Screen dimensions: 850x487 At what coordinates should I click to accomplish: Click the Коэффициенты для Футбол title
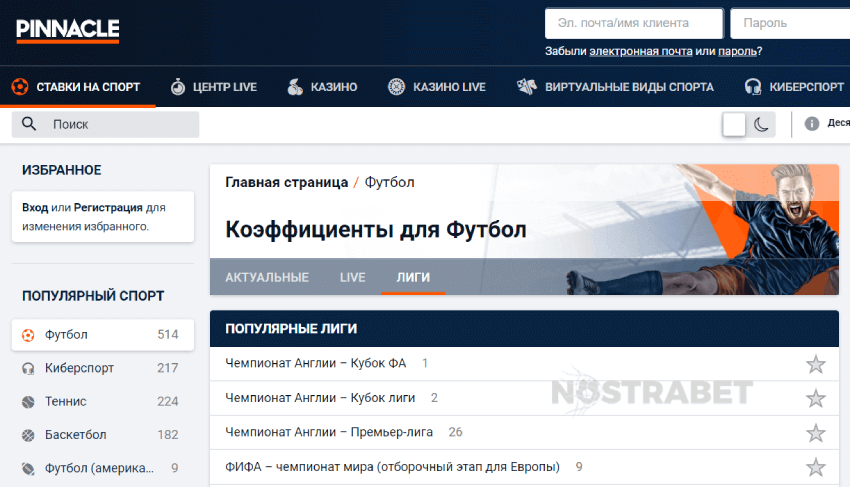pos(376,229)
